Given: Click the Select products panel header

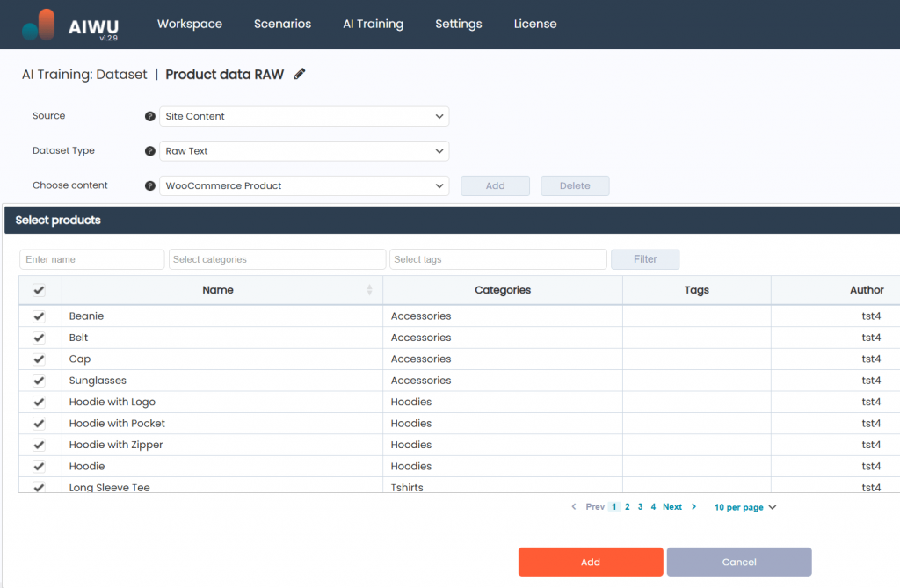Looking at the screenshot, I should 453,221.
